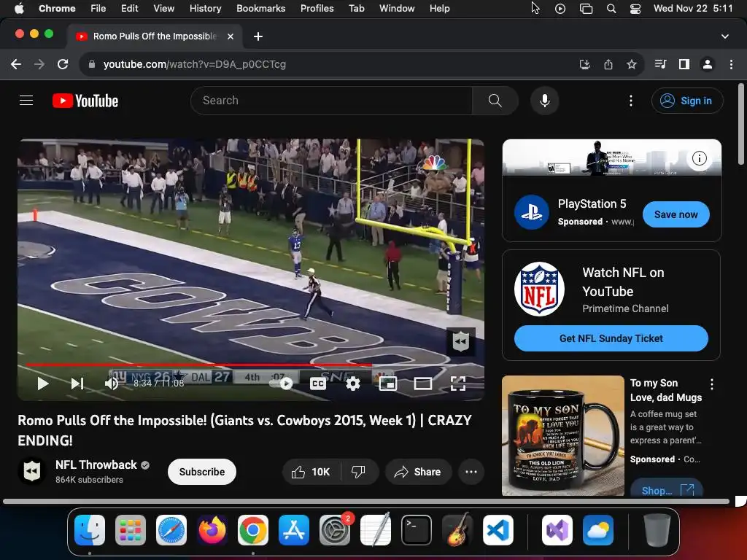Mute the video volume
Viewport: 747px width, 560px height.
[112, 384]
